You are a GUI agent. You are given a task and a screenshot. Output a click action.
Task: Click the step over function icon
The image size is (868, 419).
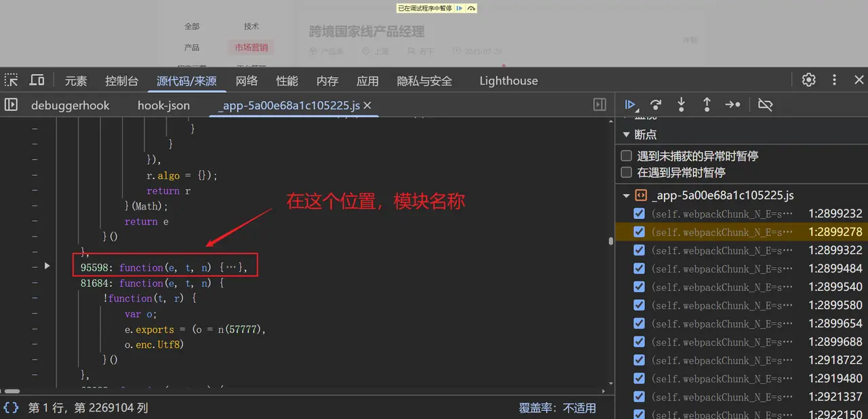pyautogui.click(x=656, y=104)
